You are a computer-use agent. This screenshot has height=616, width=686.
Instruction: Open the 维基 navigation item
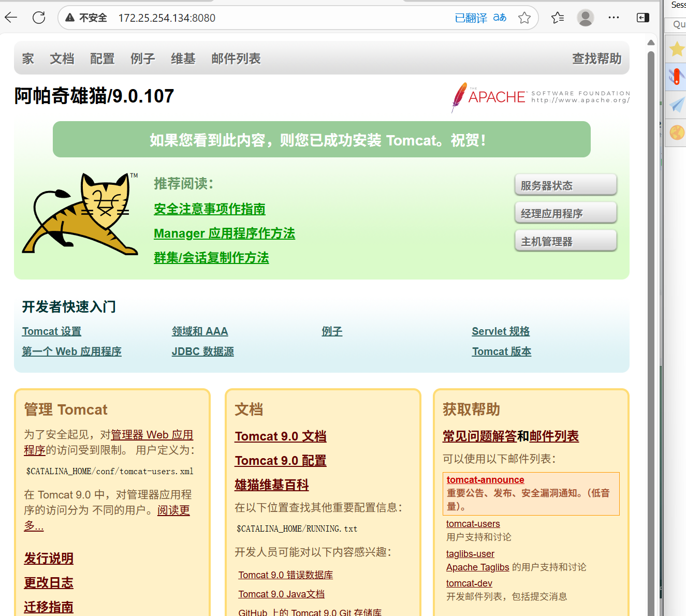(x=183, y=58)
